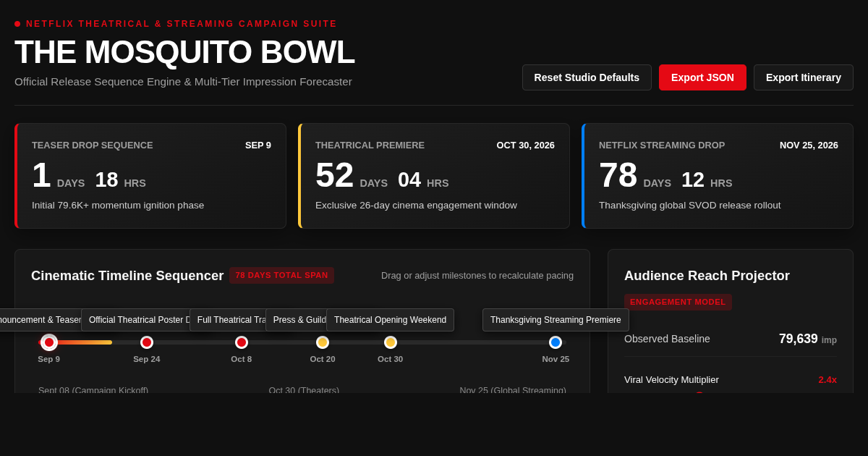This screenshot has height=456, width=868.
Task: Click the Engagement Model badge
Action: point(678,302)
